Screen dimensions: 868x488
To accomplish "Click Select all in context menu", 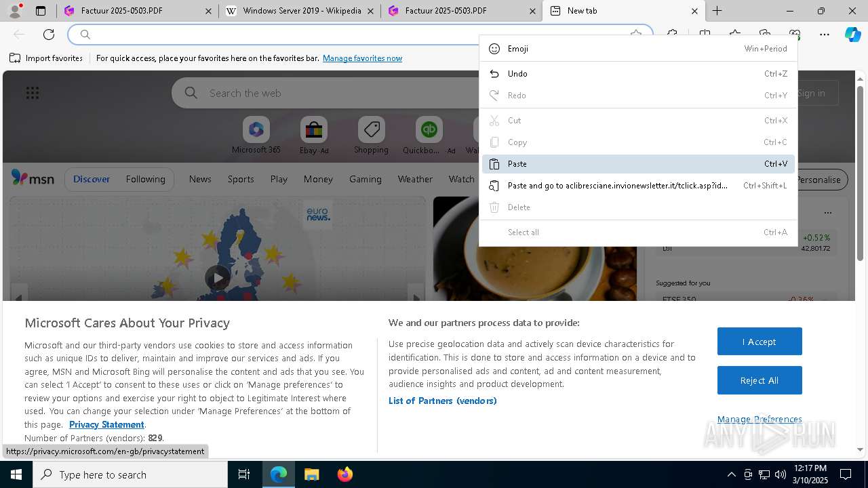I will 638,232.
